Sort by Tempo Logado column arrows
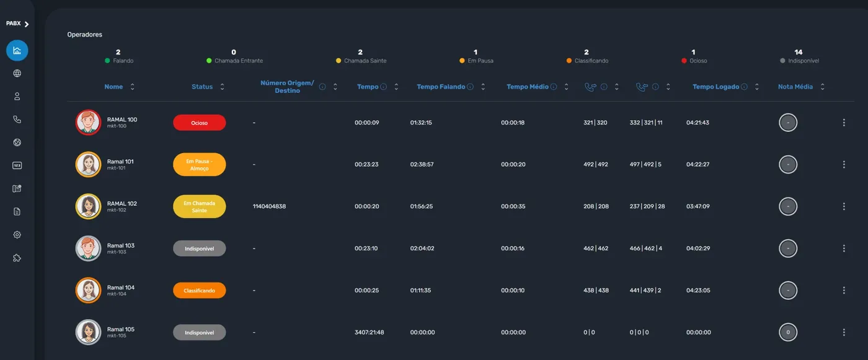 tap(757, 87)
